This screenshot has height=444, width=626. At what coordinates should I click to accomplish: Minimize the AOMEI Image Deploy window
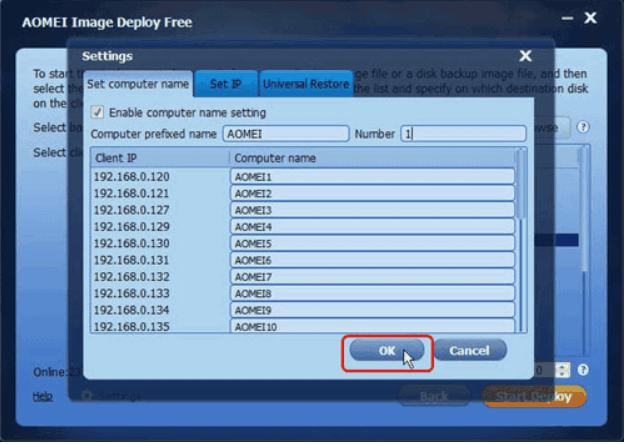point(567,18)
